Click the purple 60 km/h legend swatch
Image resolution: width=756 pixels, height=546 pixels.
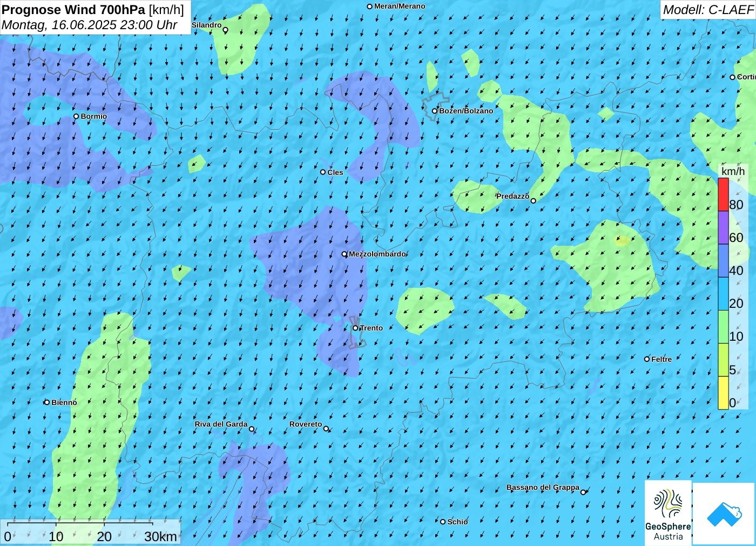click(x=723, y=227)
